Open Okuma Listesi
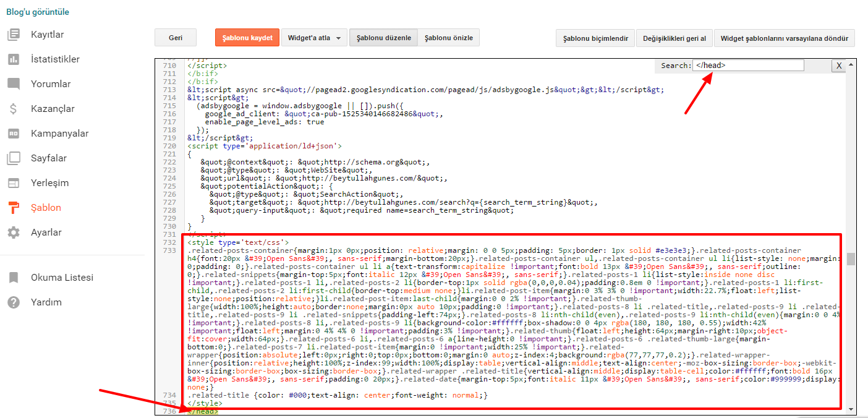 point(62,278)
